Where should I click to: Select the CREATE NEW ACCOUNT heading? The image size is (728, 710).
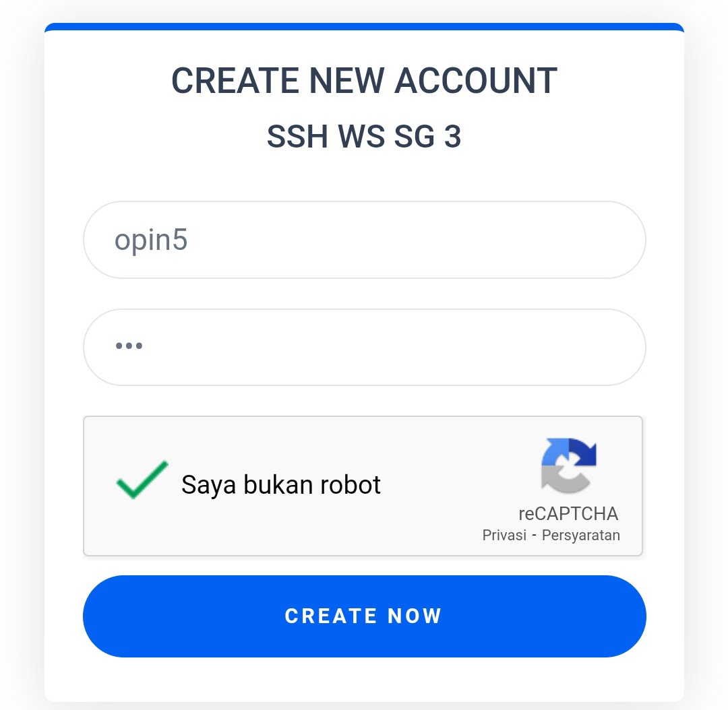tap(365, 81)
